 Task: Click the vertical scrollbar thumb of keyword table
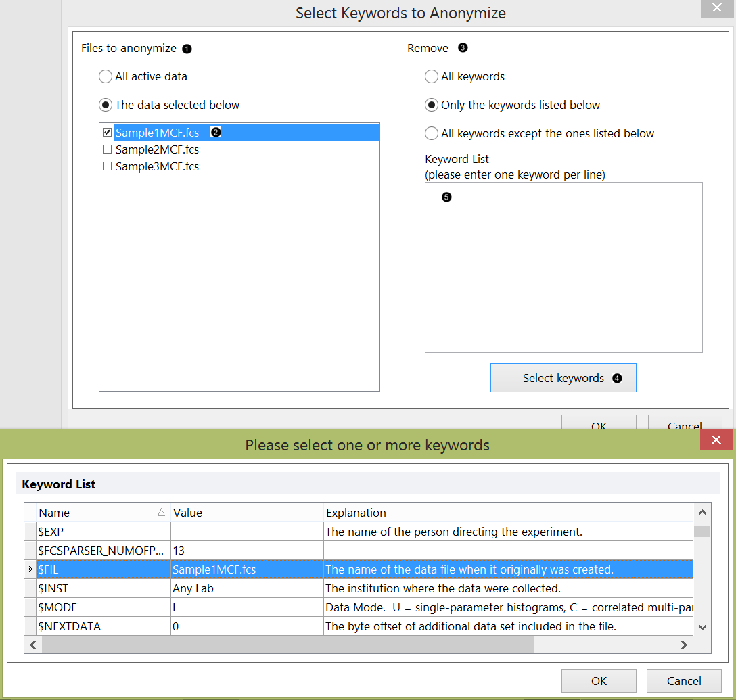coord(702,532)
